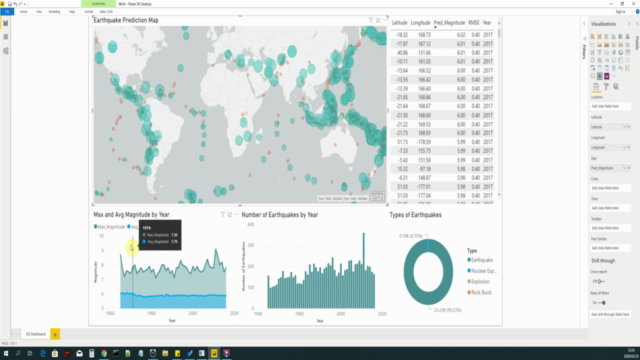Screen dimensions: 640x360
Task: Open more options ellipsis on the map visual
Action: [x=385, y=20]
